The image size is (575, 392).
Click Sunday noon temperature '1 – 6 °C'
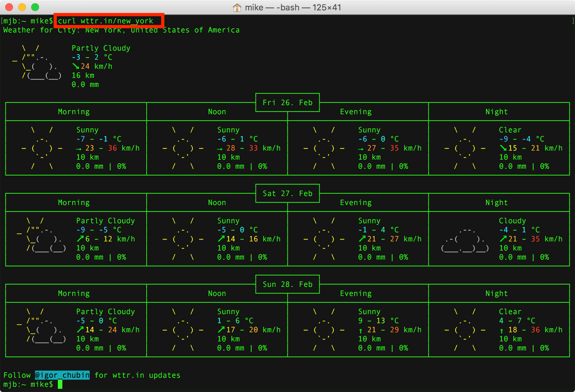[x=235, y=321]
